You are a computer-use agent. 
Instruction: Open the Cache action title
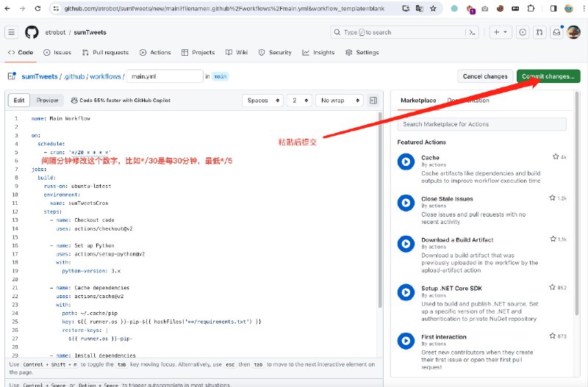tap(430, 158)
